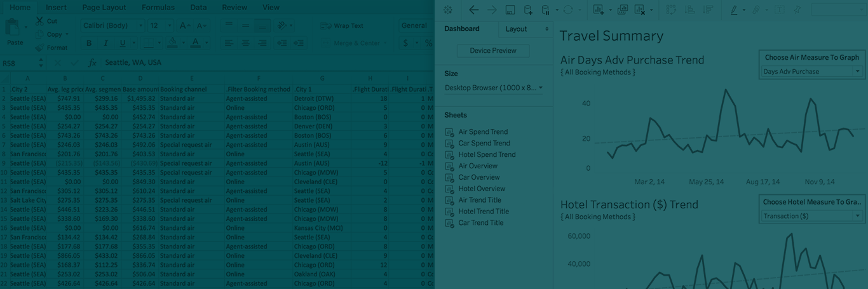868x289 pixels.
Task: Click the Highlight pen icon
Action: pyautogui.click(x=734, y=10)
